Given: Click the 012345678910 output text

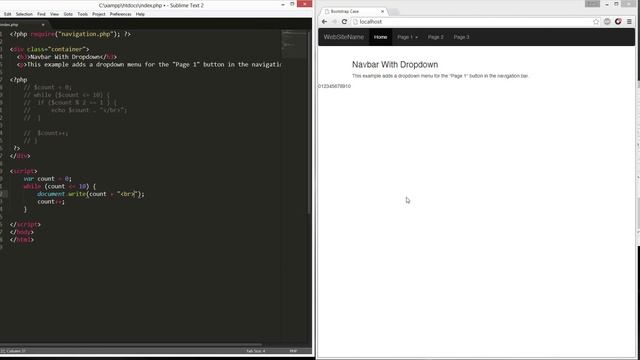Looking at the screenshot, I should (x=334, y=86).
